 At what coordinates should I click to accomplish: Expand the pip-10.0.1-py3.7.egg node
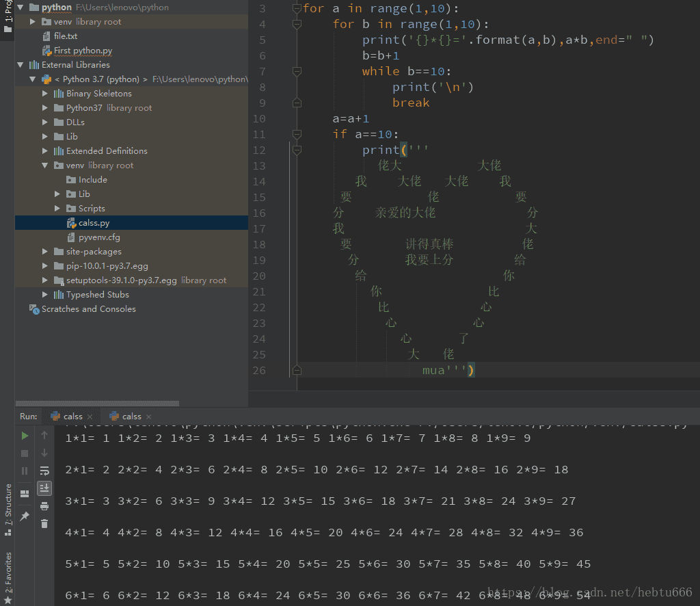pos(44,265)
